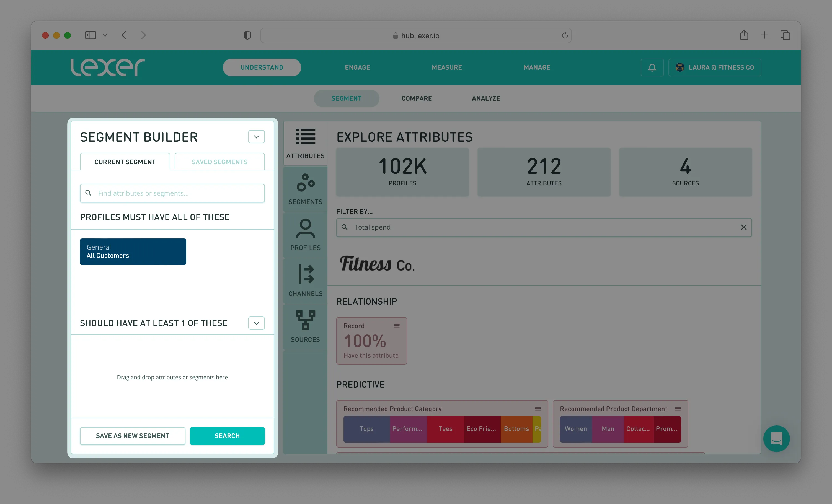
Task: Toggle Safari sidebar dropdown arrow
Action: (x=105, y=35)
